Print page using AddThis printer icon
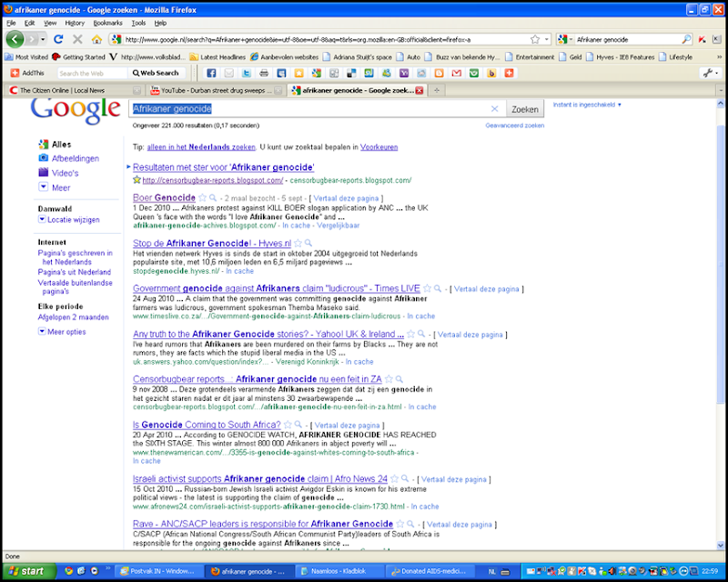 [264, 73]
